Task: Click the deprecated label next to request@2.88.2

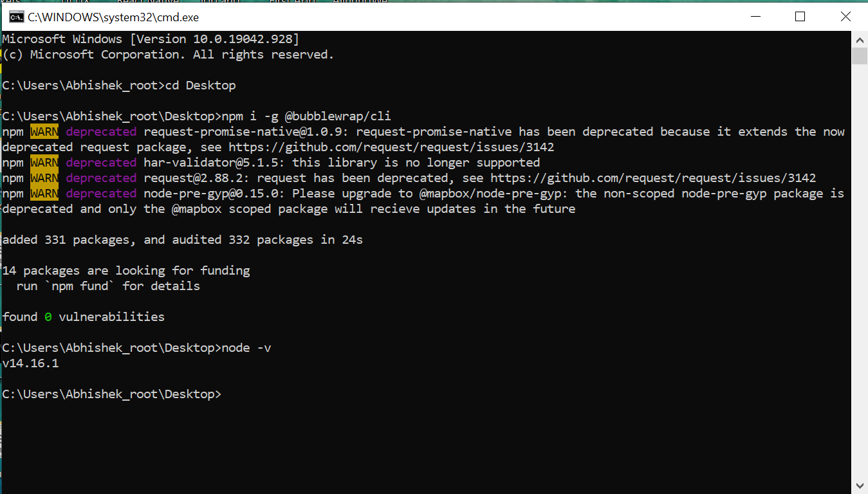Action: (101, 178)
